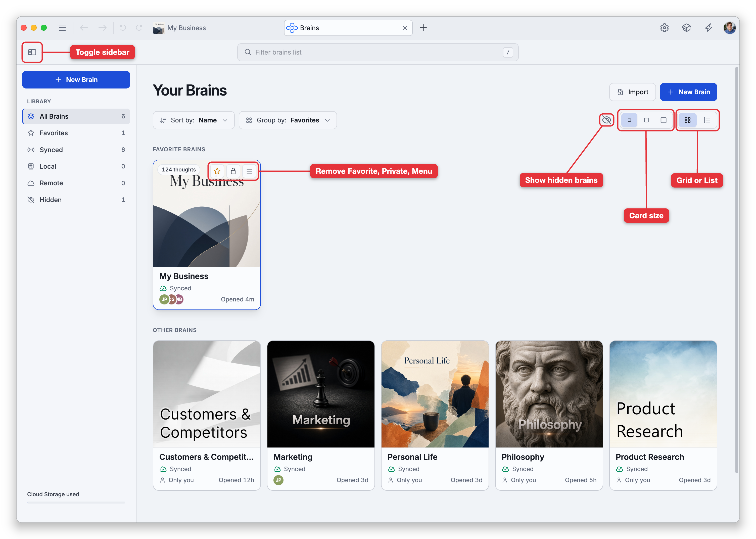The height and width of the screenshot is (539, 756).
Task: Click Personal Life card title text
Action: (x=412, y=457)
